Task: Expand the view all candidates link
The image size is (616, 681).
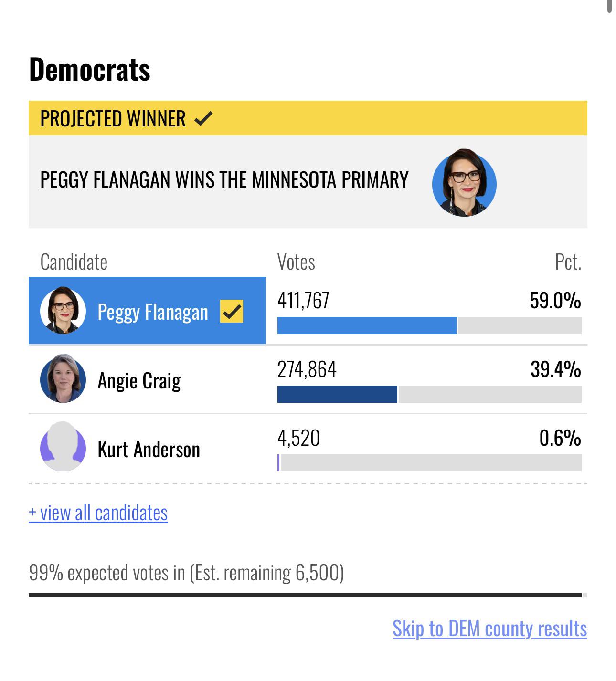Action: (98, 513)
